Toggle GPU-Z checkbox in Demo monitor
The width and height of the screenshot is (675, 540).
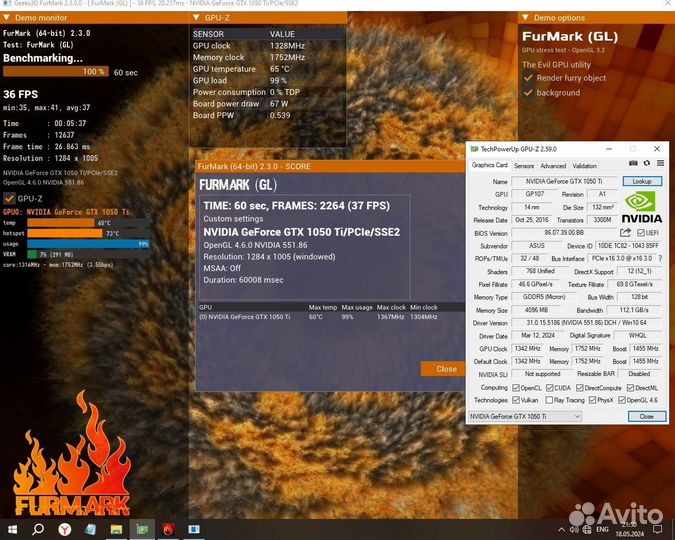[x=9, y=199]
